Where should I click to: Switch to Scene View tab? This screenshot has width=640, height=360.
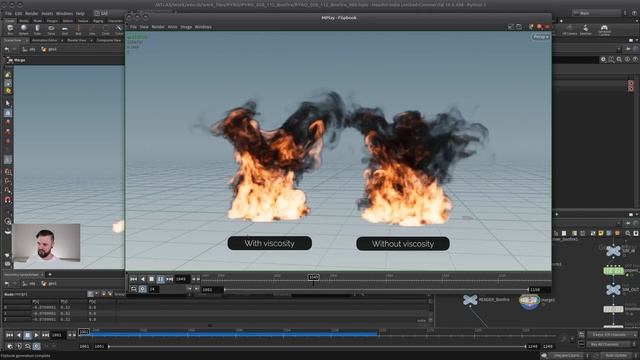(x=13, y=40)
